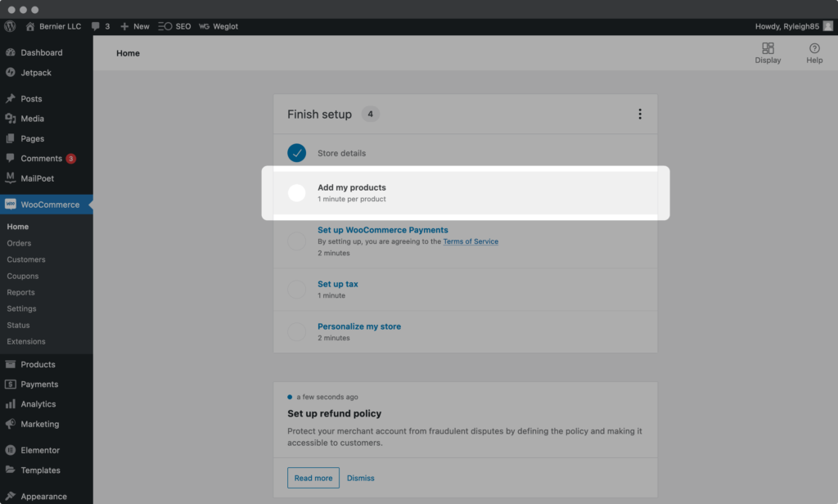Open Elementor in the sidebar
This screenshot has height=504, width=838.
(x=40, y=450)
